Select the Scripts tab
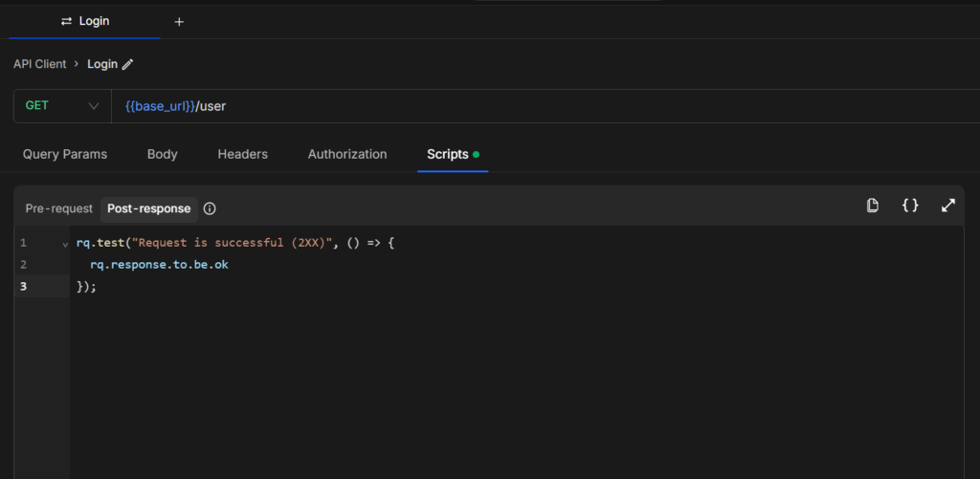 tap(448, 154)
